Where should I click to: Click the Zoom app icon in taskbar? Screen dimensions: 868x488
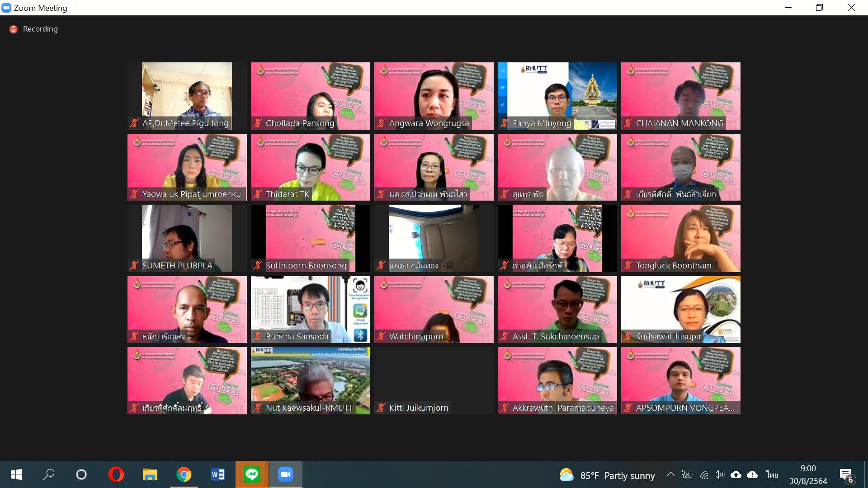[x=285, y=474]
